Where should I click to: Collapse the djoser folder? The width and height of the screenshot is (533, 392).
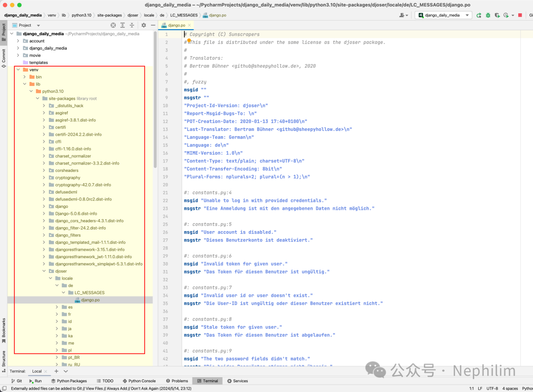44,271
